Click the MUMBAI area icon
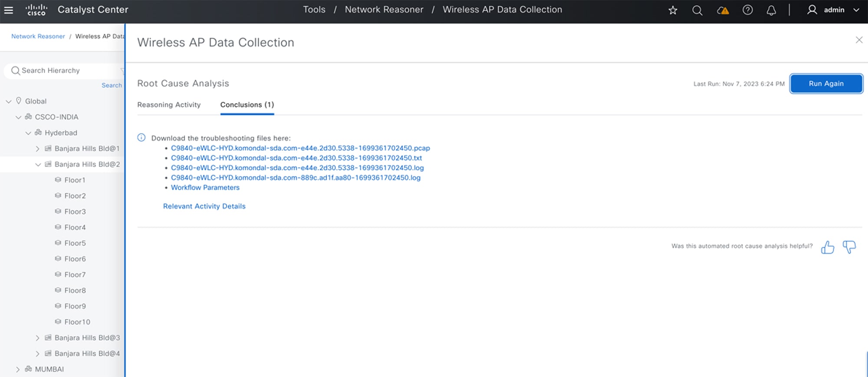Image resolution: width=868 pixels, height=377 pixels. [x=29, y=369]
